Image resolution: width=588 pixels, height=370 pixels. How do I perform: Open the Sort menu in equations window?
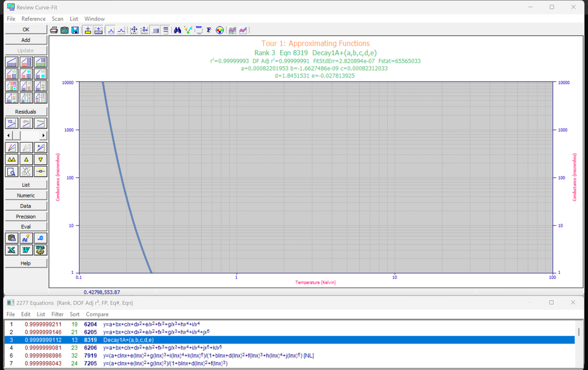[74, 314]
